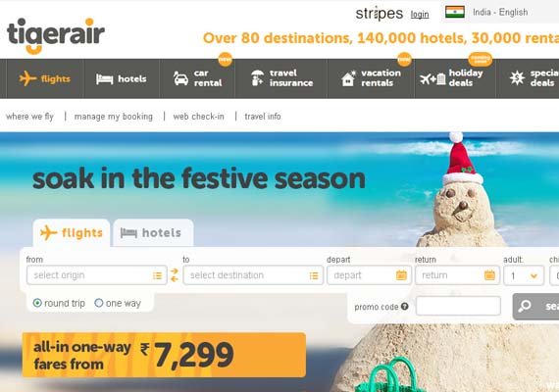
Task: Open the select destination combo box
Action: point(253,275)
